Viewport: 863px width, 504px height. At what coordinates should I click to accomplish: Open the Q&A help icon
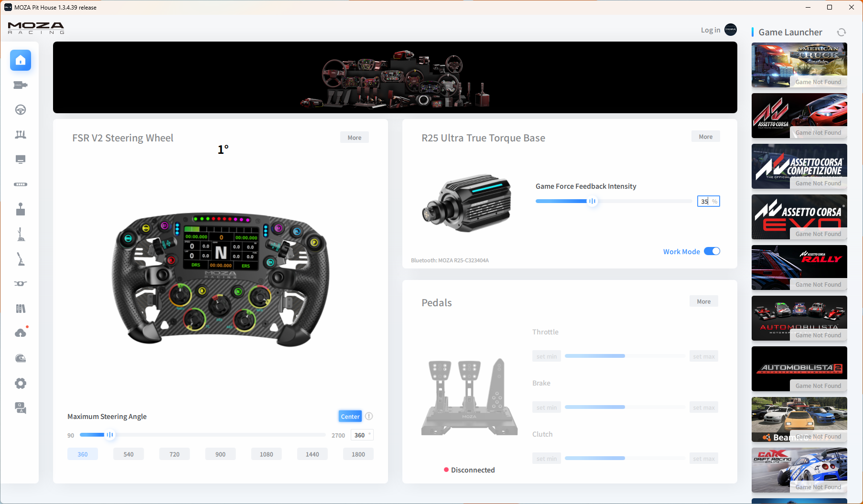(x=21, y=408)
